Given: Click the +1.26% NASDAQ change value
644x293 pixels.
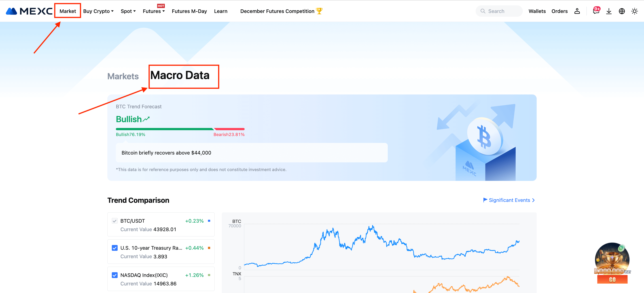Looking at the screenshot, I should click(194, 275).
